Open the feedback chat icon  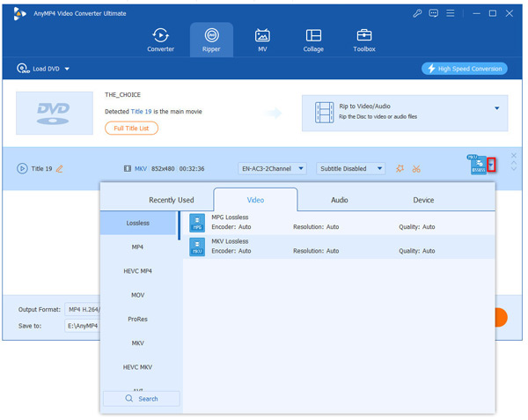coord(436,13)
